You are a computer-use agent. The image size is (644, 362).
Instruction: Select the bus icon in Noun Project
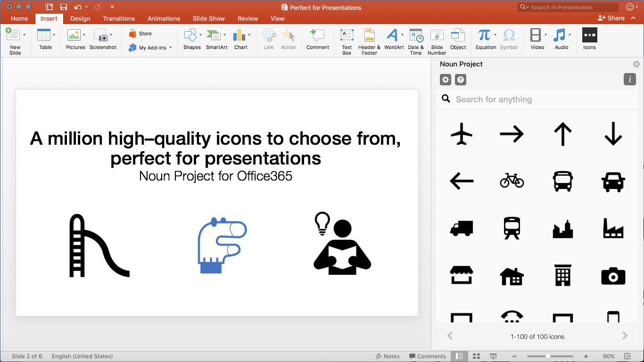tap(562, 181)
